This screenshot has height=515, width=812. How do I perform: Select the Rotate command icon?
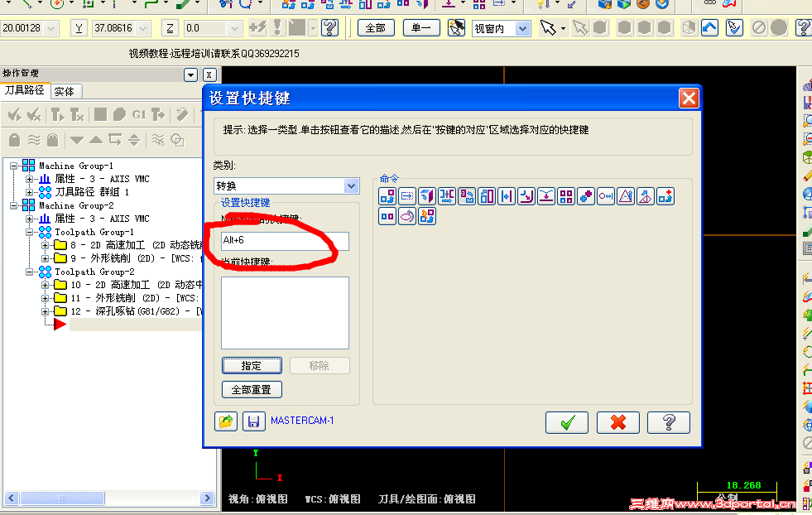pyautogui.click(x=467, y=196)
